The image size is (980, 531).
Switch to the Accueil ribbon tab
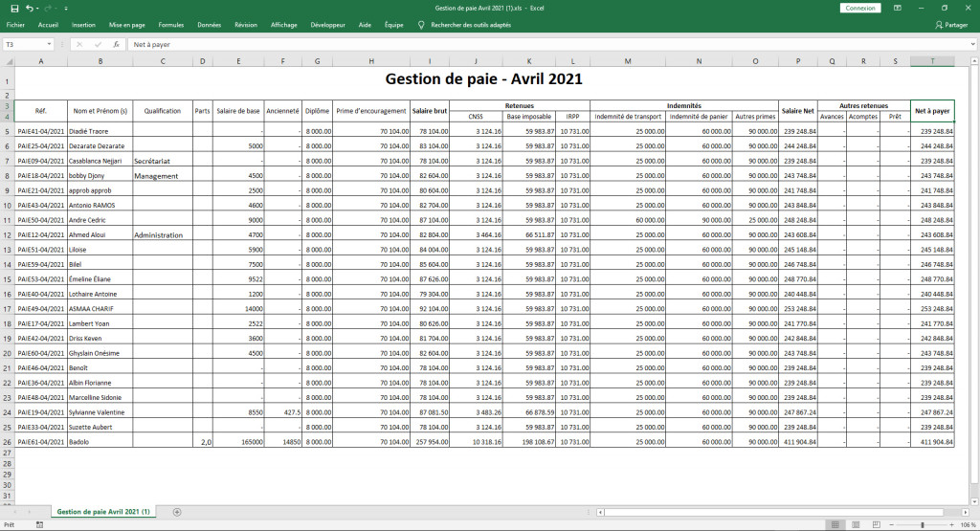48,25
